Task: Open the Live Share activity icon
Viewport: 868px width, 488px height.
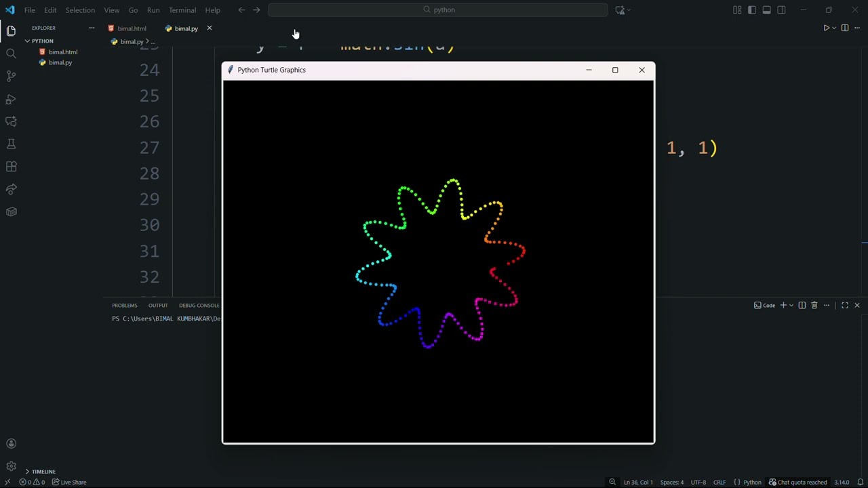Action: [11, 189]
